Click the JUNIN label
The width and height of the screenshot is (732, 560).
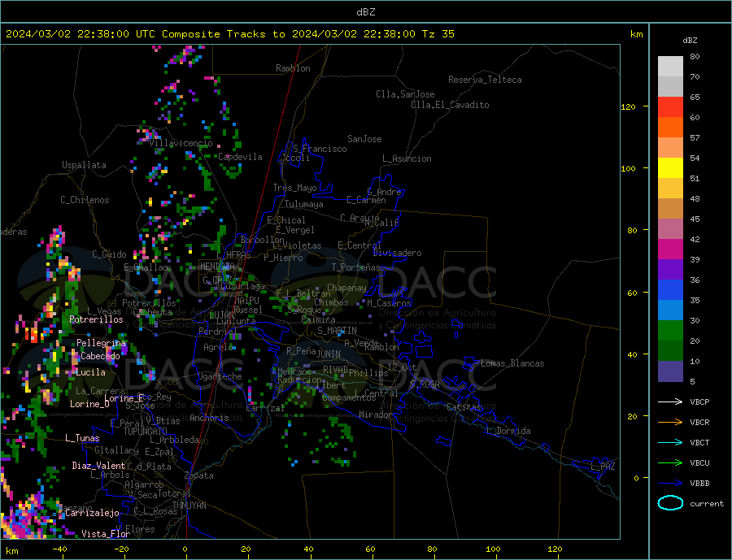coord(329,354)
